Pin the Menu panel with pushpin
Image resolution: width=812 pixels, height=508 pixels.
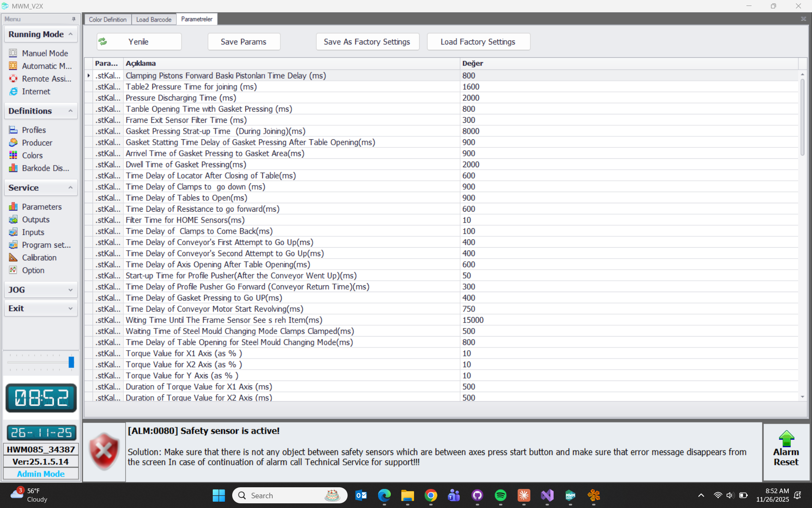click(74, 19)
